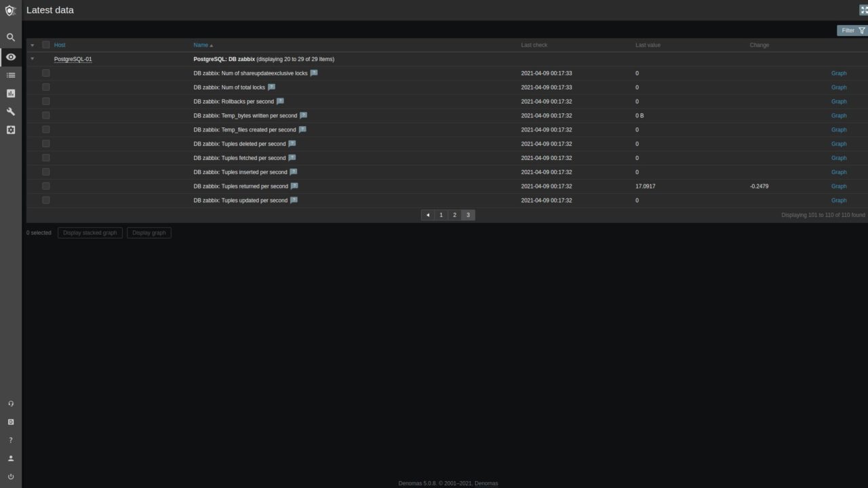
Task: Sign out using the power icon
Action: click(10, 476)
